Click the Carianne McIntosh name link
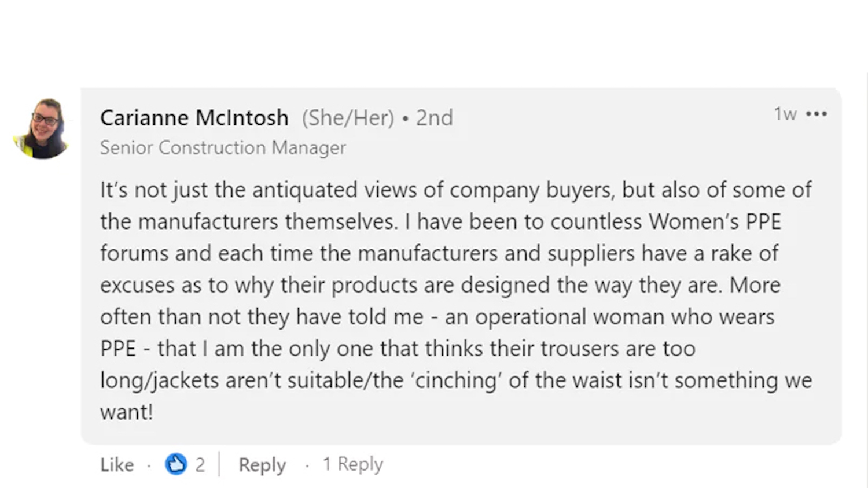Image resolution: width=868 pixels, height=488 pixels. [x=194, y=118]
